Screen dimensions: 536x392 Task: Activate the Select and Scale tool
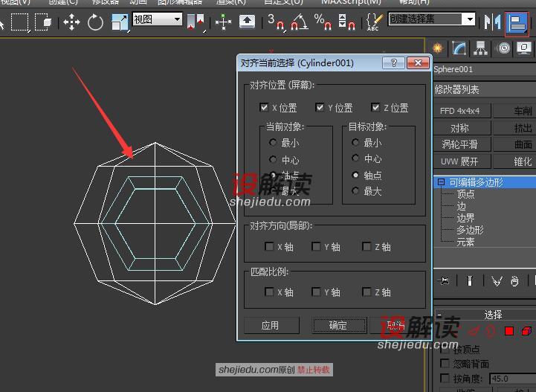pyautogui.click(x=120, y=22)
